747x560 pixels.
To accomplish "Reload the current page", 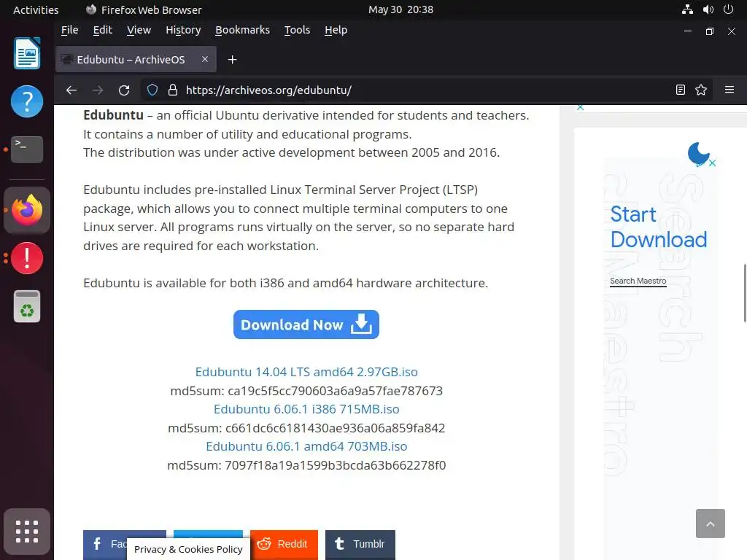I will coord(124,90).
